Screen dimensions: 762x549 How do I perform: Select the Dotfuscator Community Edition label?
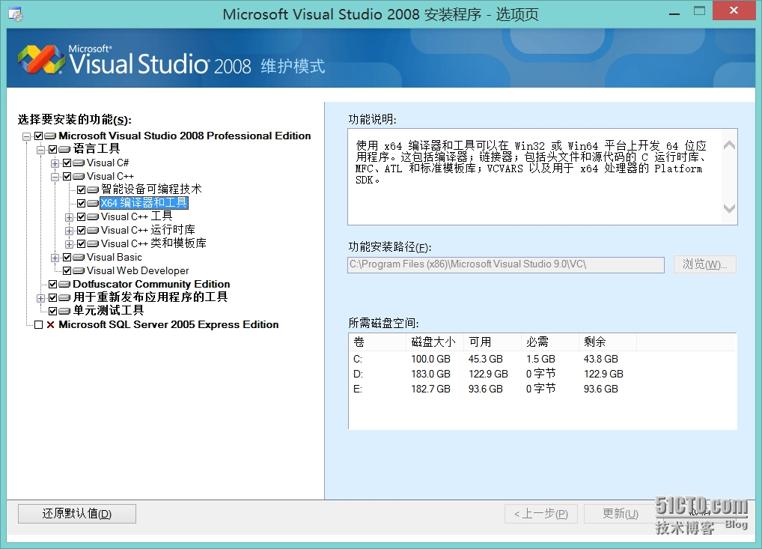(151, 284)
